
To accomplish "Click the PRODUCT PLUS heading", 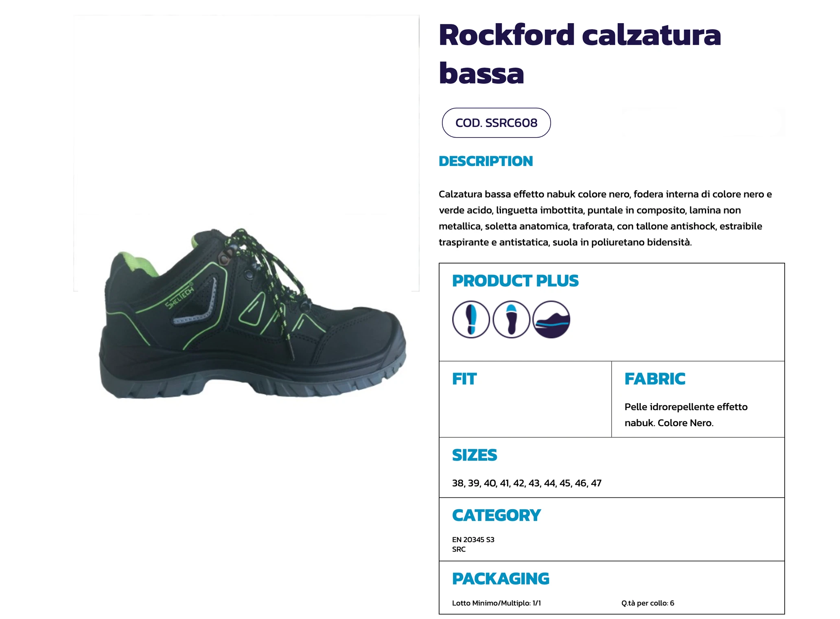I will tap(515, 281).
